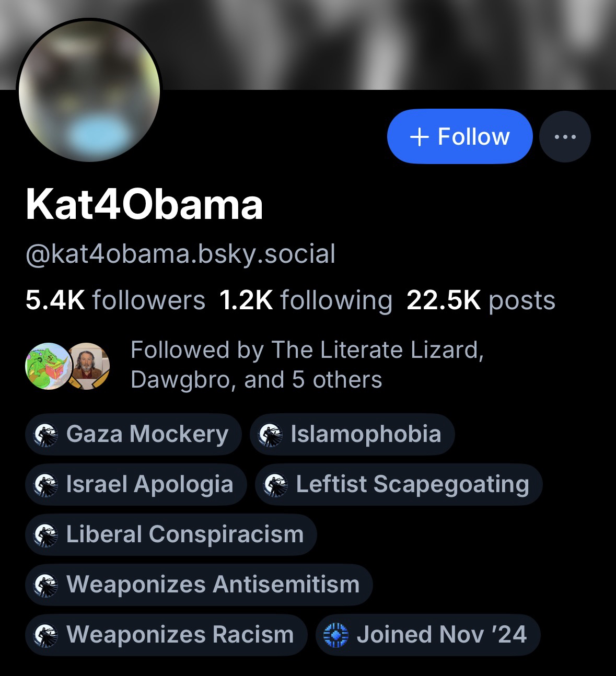This screenshot has height=676, width=616.
Task: Click the Joined Nov '24 badge icon
Action: 336,635
